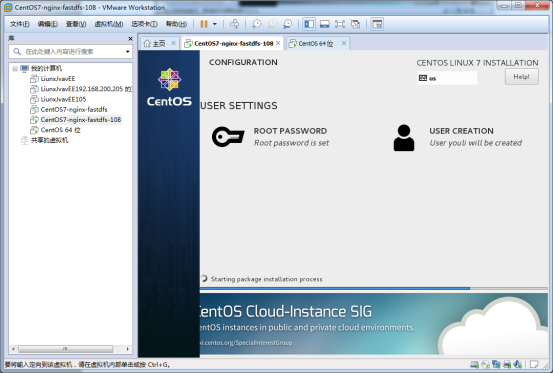Close the 主页 tab

tap(174, 43)
